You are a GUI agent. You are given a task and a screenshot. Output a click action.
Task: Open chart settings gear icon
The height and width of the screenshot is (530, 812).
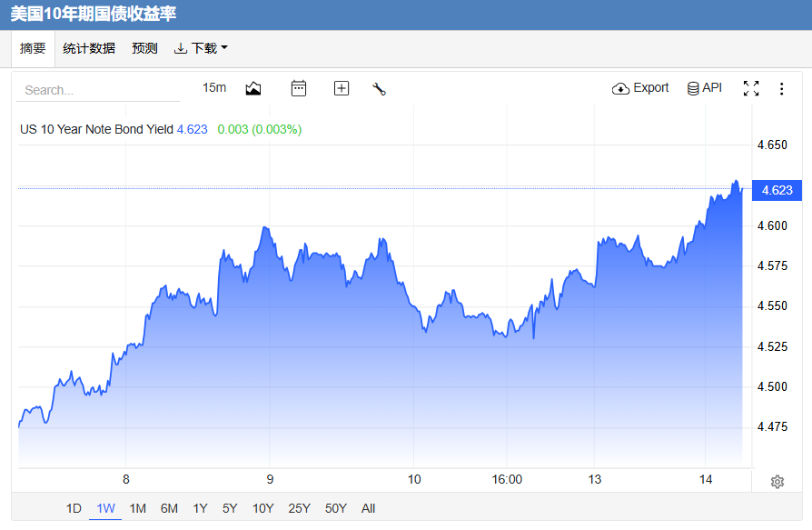pyautogui.click(x=777, y=482)
